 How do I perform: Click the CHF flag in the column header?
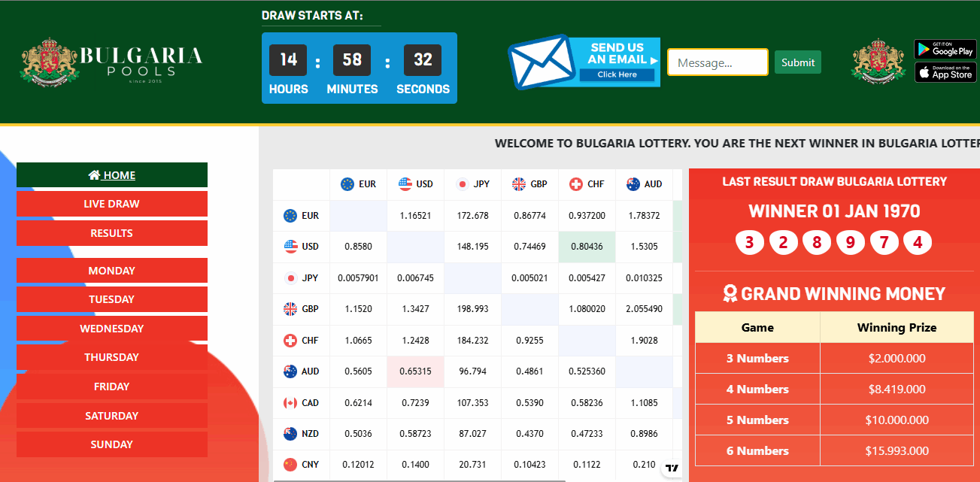(576, 184)
